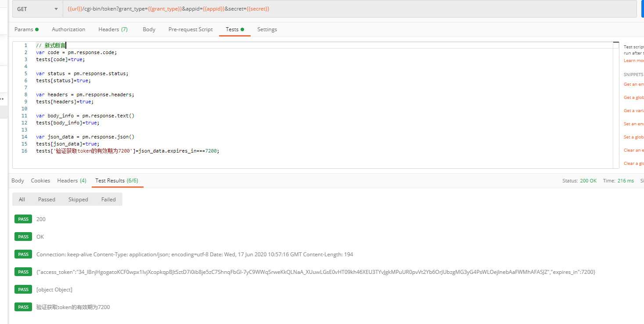Insert the 'Clear an e...' snippet
The width and height of the screenshot is (644, 324).
[x=633, y=150]
